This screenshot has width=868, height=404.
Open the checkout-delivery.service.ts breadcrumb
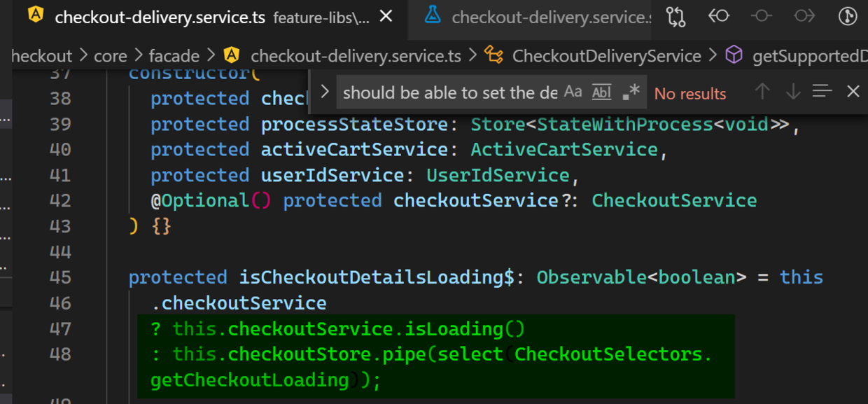tap(356, 56)
